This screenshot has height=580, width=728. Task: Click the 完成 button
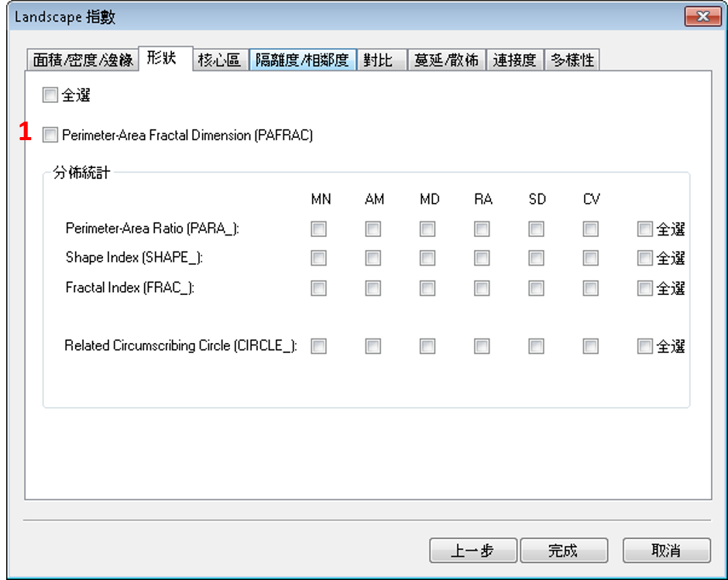(x=564, y=551)
